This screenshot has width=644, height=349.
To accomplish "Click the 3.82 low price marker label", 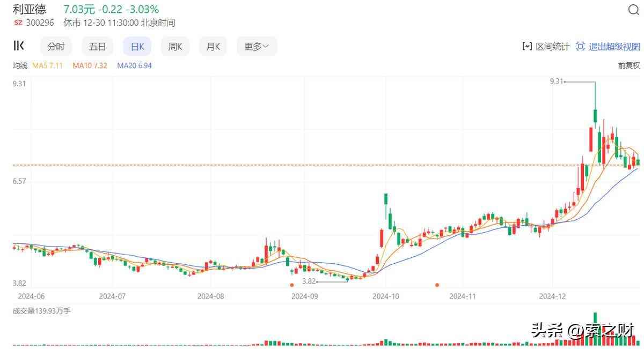I will 309,281.
